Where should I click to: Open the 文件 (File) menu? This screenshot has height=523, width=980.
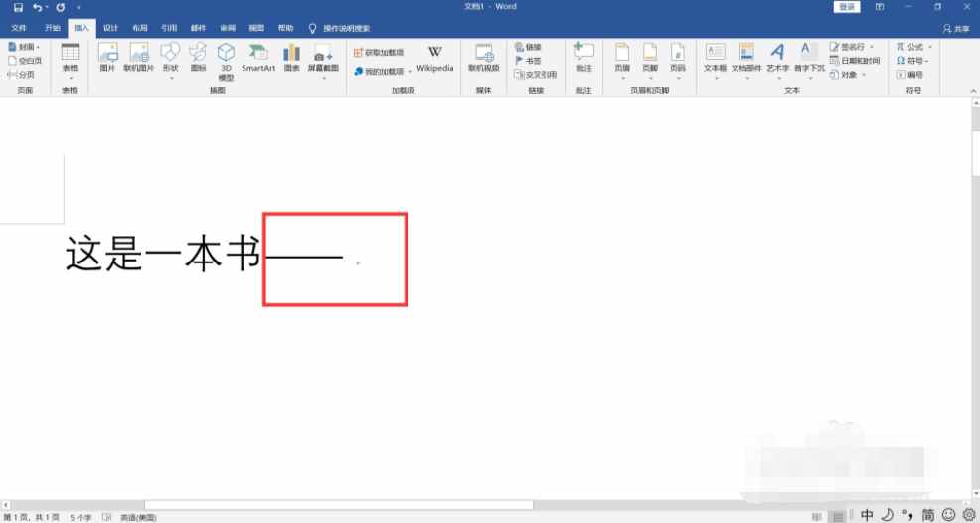[x=18, y=28]
